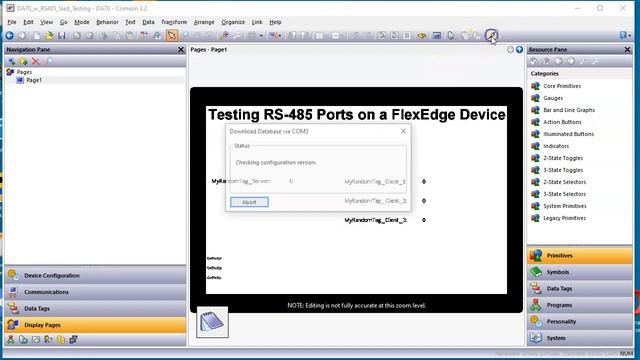Viewport: 640px width, 360px height.
Task: Select 3-State Selectors category
Action: click(564, 194)
